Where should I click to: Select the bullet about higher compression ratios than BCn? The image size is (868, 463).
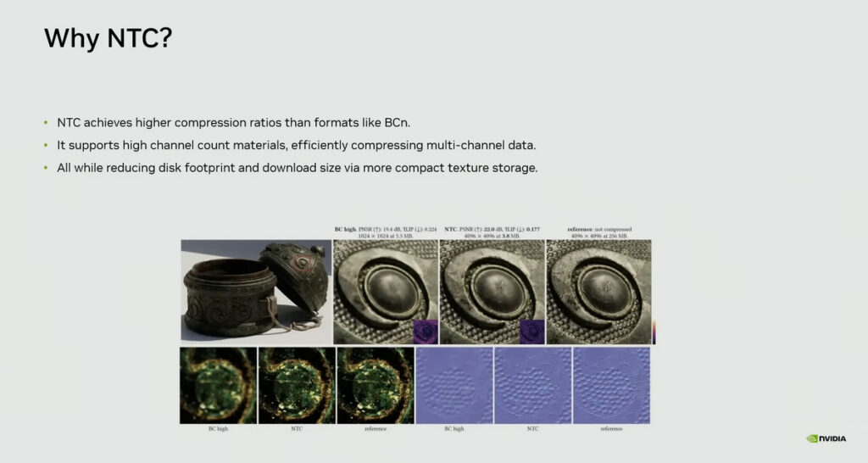click(x=233, y=122)
